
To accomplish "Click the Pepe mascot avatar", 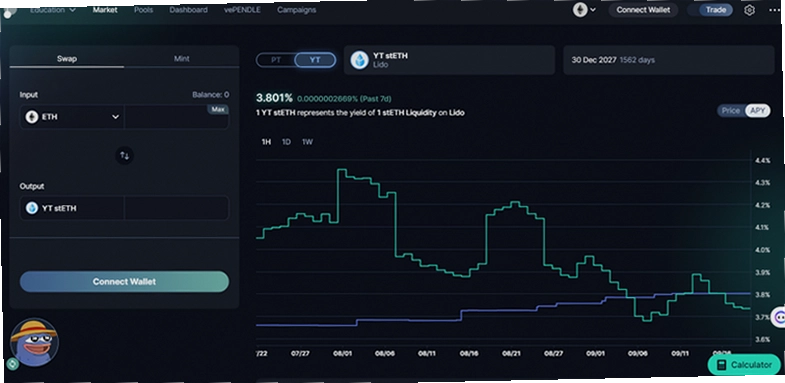I will click(34, 342).
